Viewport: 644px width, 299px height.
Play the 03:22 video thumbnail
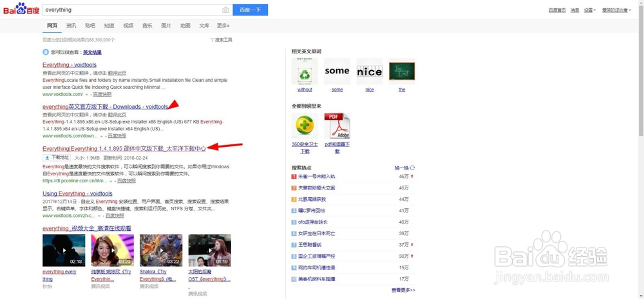tap(161, 251)
